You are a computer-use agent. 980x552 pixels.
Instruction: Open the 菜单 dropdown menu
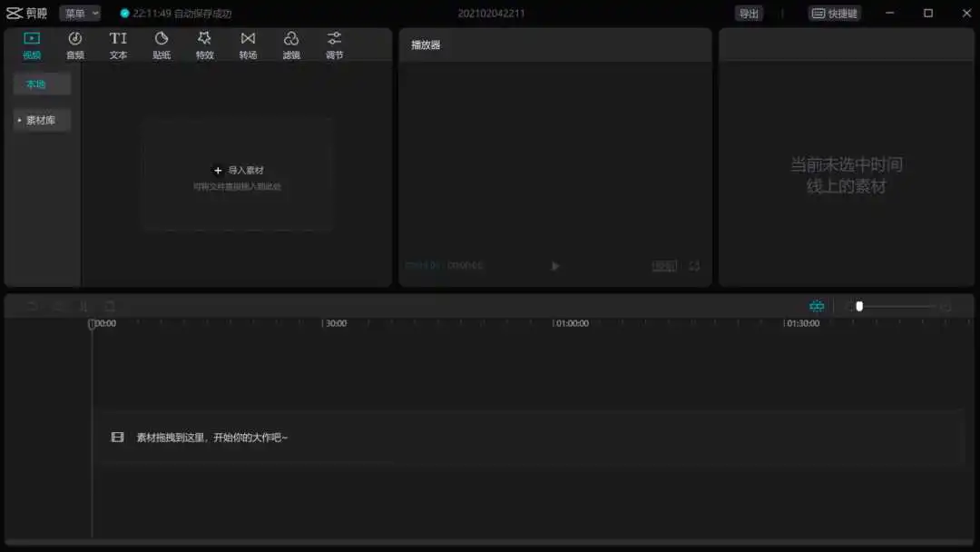tap(80, 14)
